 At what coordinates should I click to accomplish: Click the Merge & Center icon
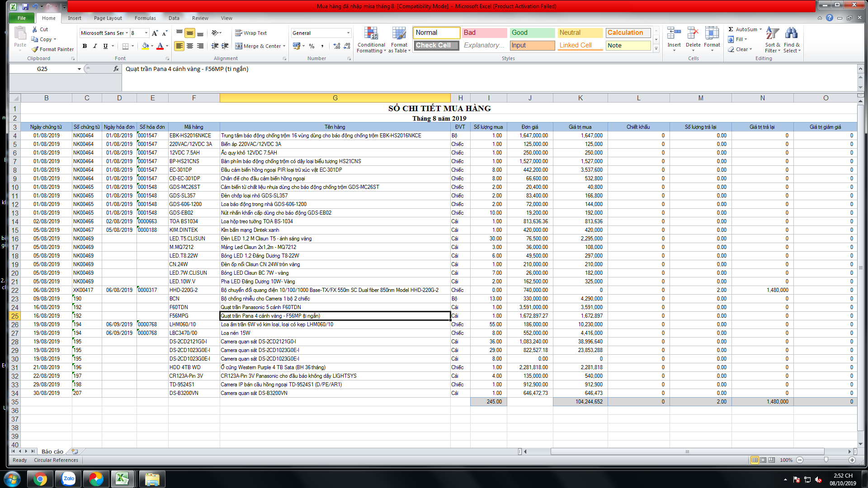(x=238, y=46)
